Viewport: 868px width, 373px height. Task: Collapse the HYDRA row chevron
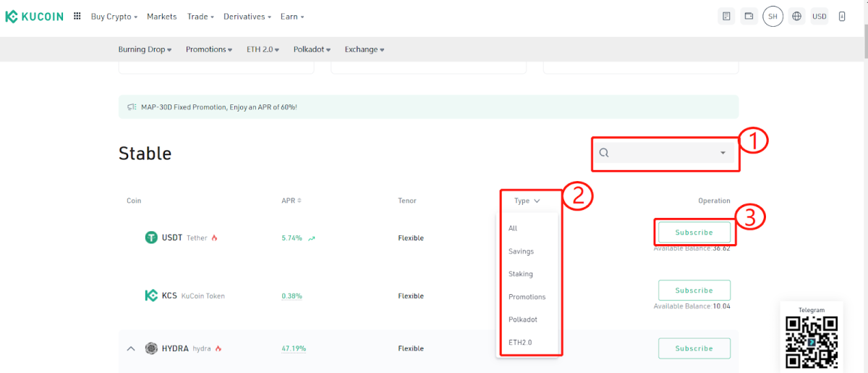click(x=131, y=348)
